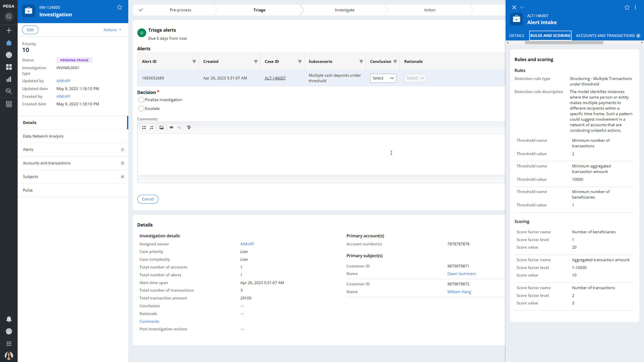Insert a hyperlink in the comments field
This screenshot has height=362, width=644.
(x=171, y=127)
